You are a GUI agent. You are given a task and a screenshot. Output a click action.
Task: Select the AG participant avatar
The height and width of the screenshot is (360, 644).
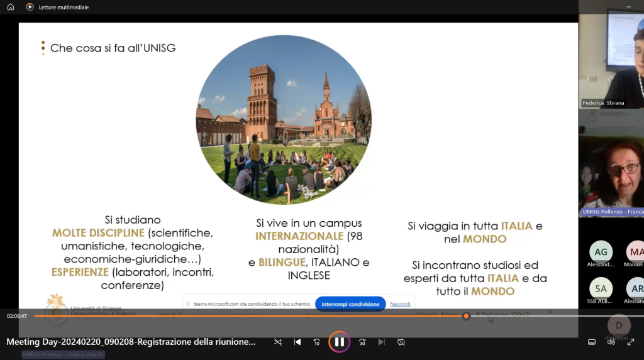pos(601,252)
